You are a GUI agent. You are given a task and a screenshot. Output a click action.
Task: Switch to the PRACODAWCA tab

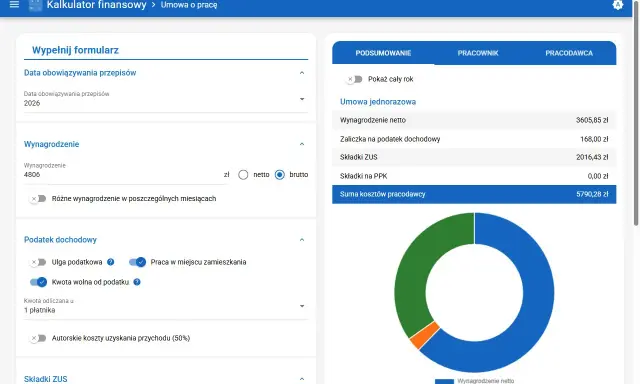click(x=569, y=53)
